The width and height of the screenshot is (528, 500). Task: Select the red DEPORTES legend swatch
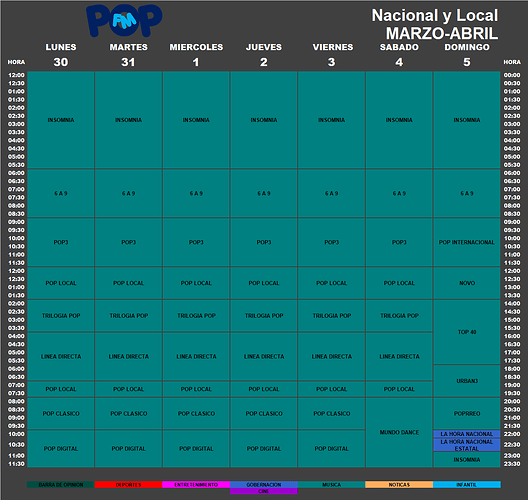click(x=128, y=485)
